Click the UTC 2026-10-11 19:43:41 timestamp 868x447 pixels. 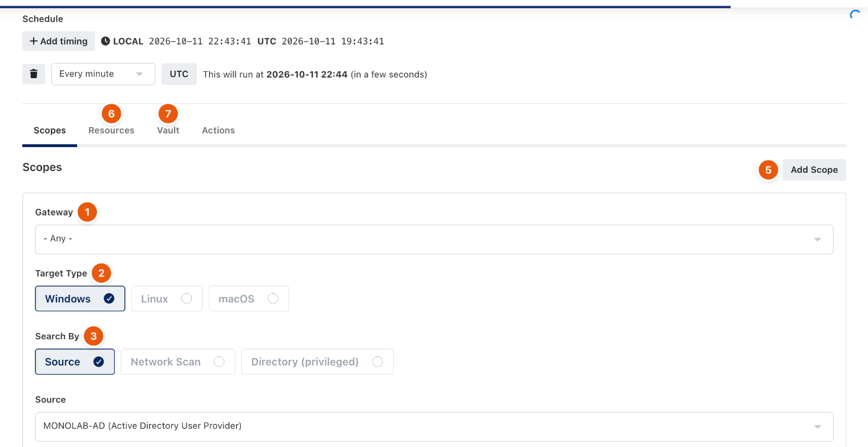(321, 41)
